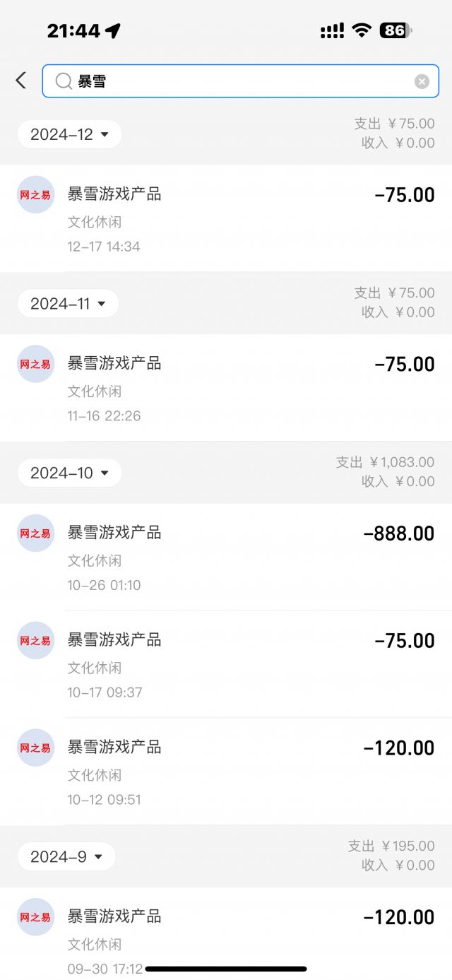Viewport: 452px width, 980px height.
Task: Tap the 网之易 merchant icon beside the 12-17 transaction
Action: point(35,194)
